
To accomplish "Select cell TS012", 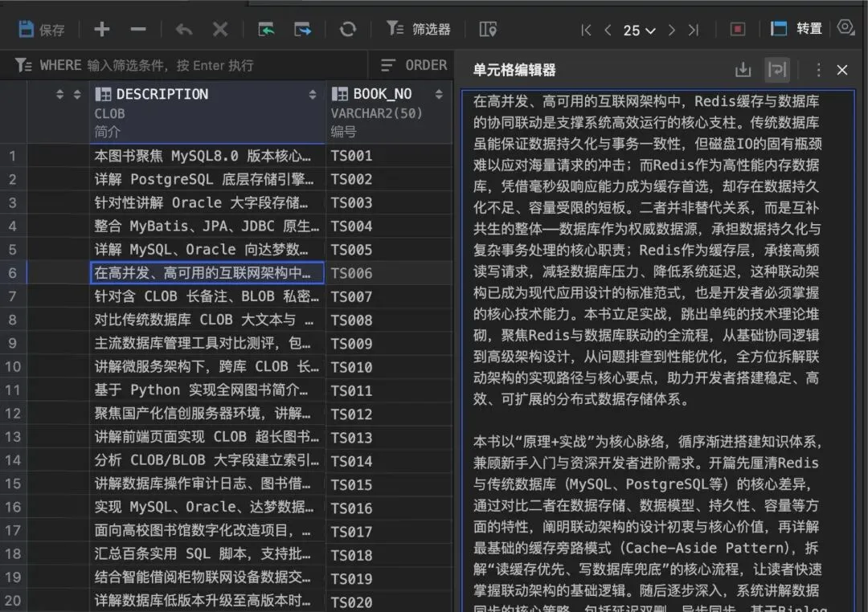I will point(389,414).
